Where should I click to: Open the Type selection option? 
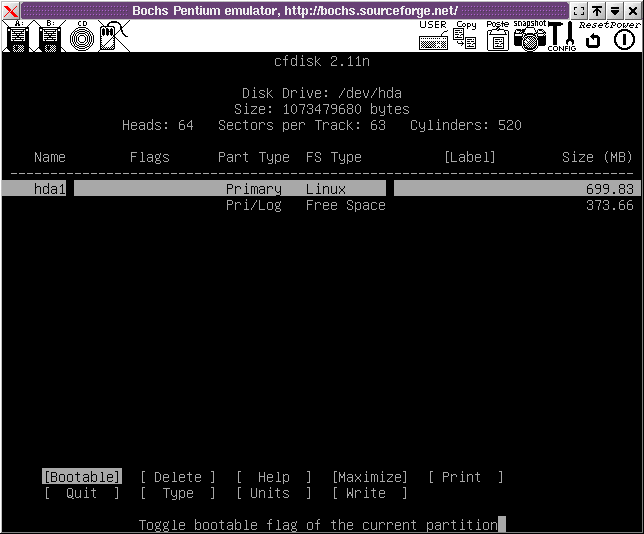click(177, 493)
